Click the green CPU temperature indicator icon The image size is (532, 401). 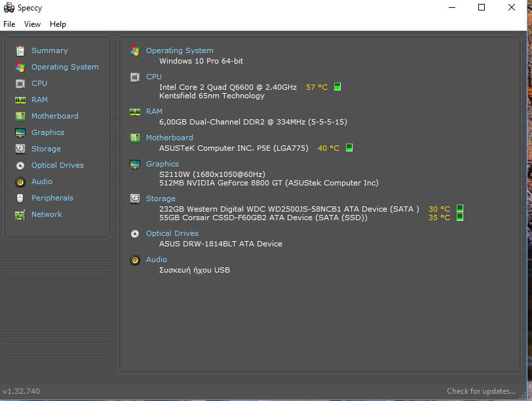(337, 86)
